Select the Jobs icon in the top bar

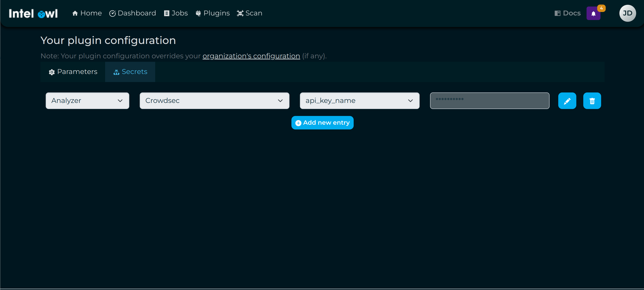tap(166, 13)
